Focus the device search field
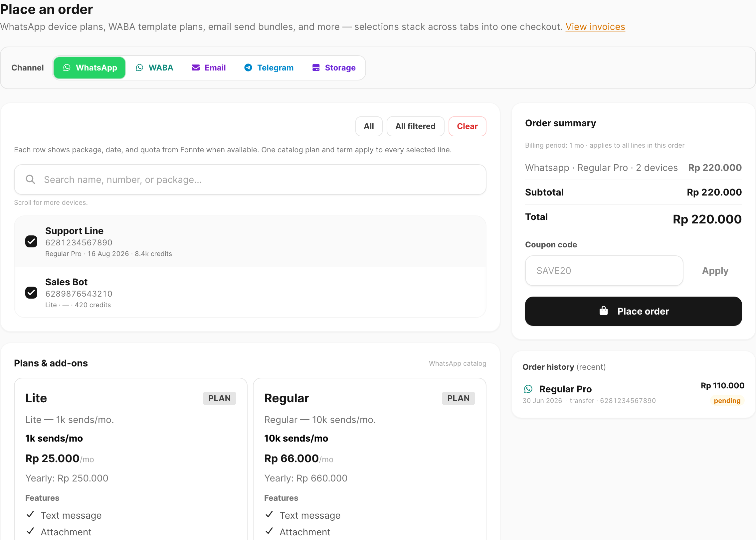 point(250,180)
